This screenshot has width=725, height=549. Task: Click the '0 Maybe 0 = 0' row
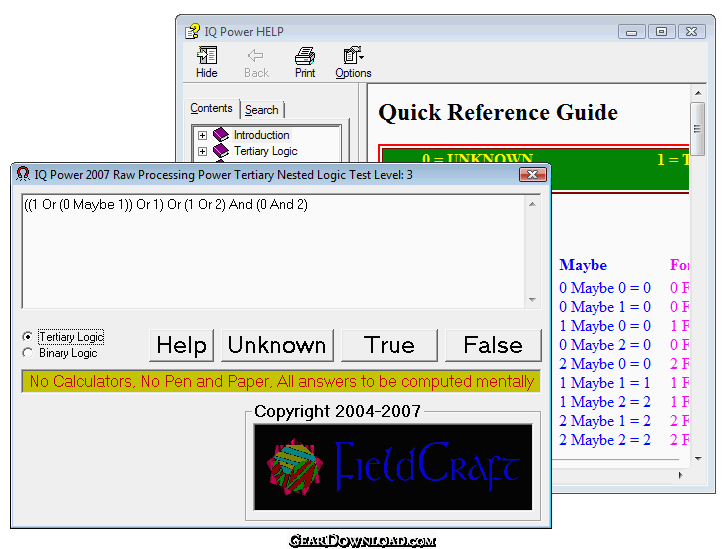click(x=605, y=288)
